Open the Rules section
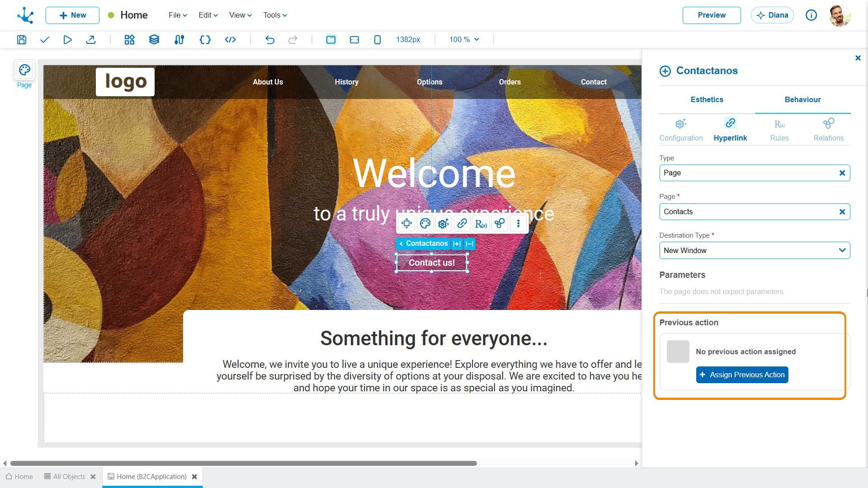Image resolution: width=868 pixels, height=488 pixels. (779, 130)
